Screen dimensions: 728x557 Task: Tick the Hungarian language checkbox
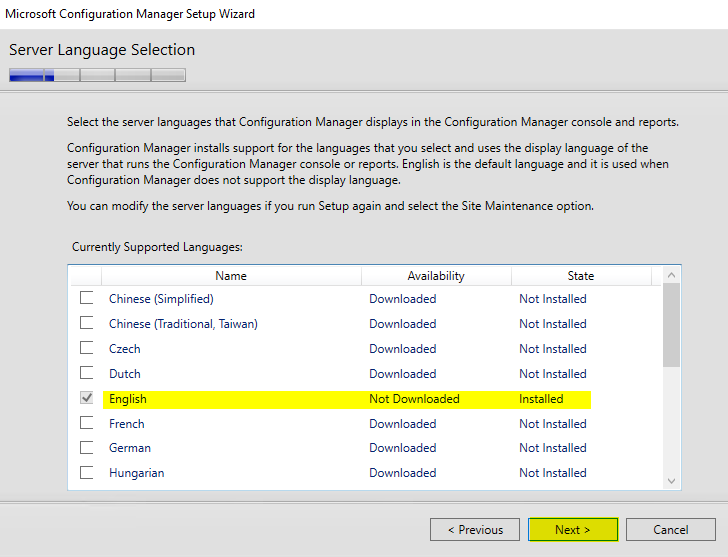coord(87,472)
